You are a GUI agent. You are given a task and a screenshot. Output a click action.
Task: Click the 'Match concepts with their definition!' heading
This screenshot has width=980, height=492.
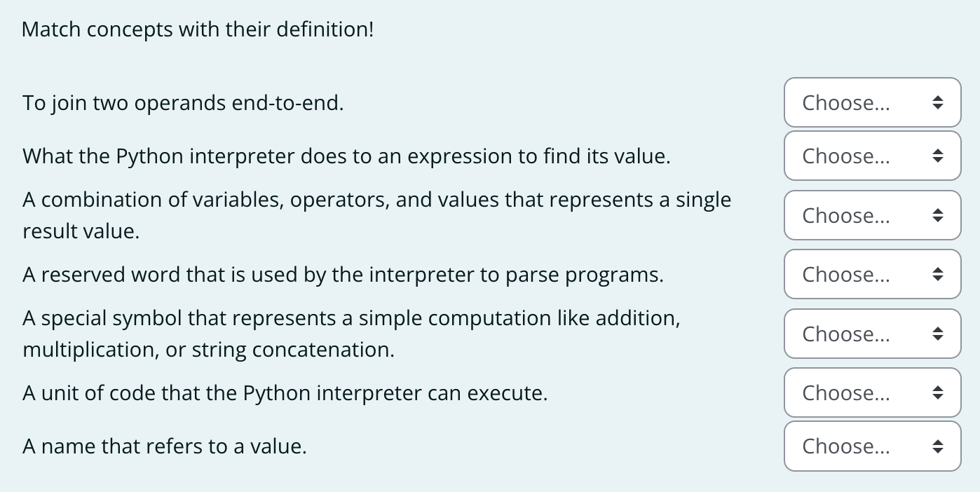[x=198, y=29]
